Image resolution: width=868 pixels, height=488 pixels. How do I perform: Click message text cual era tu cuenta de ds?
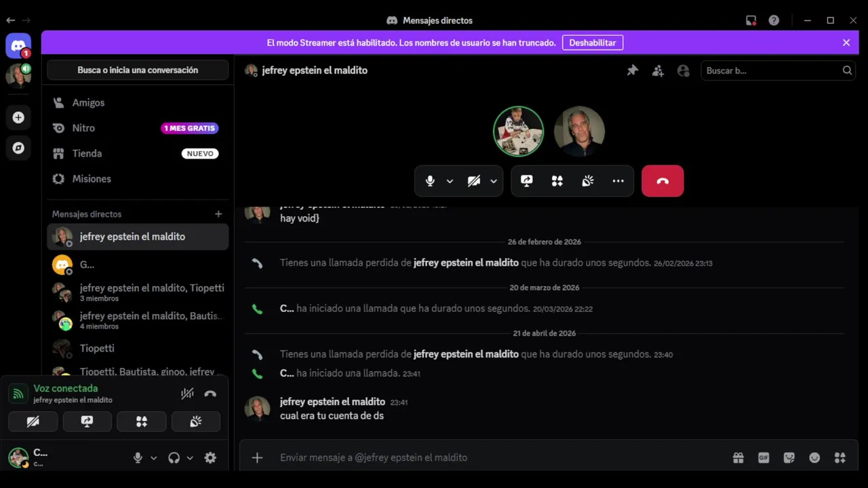(332, 415)
